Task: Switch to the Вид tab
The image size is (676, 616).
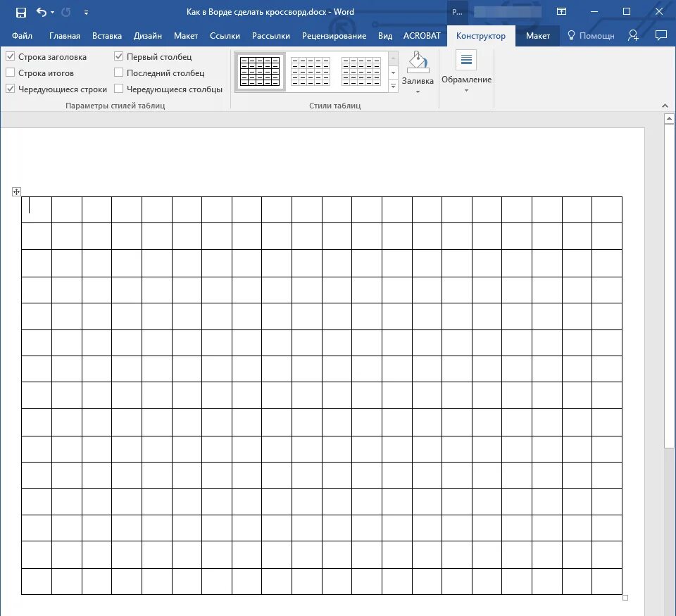Action: [385, 36]
